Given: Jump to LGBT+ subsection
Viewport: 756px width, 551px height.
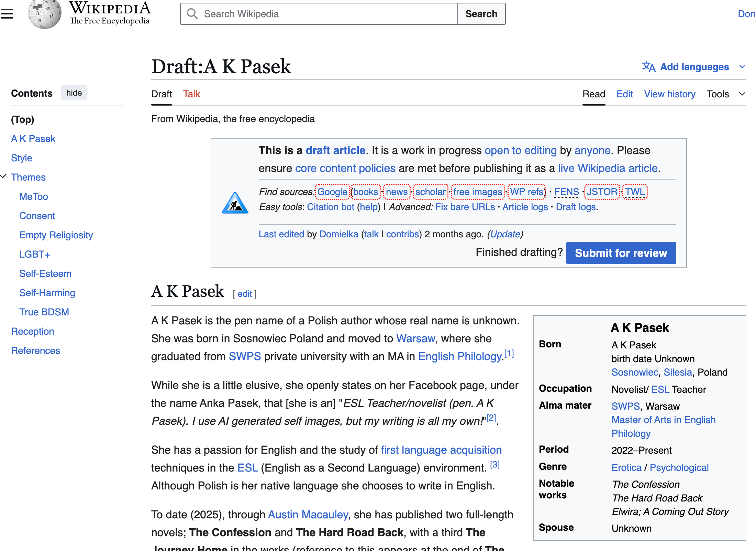Looking at the screenshot, I should click(x=35, y=254).
